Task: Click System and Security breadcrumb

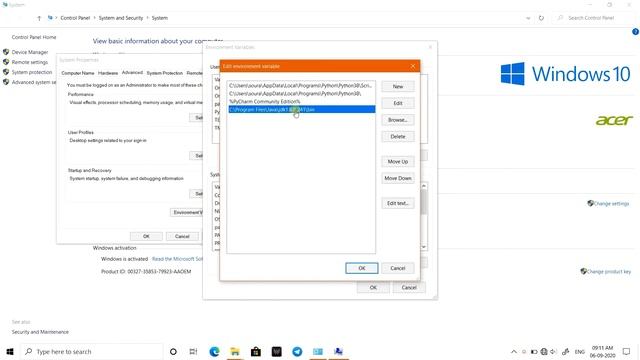Action: point(121,18)
